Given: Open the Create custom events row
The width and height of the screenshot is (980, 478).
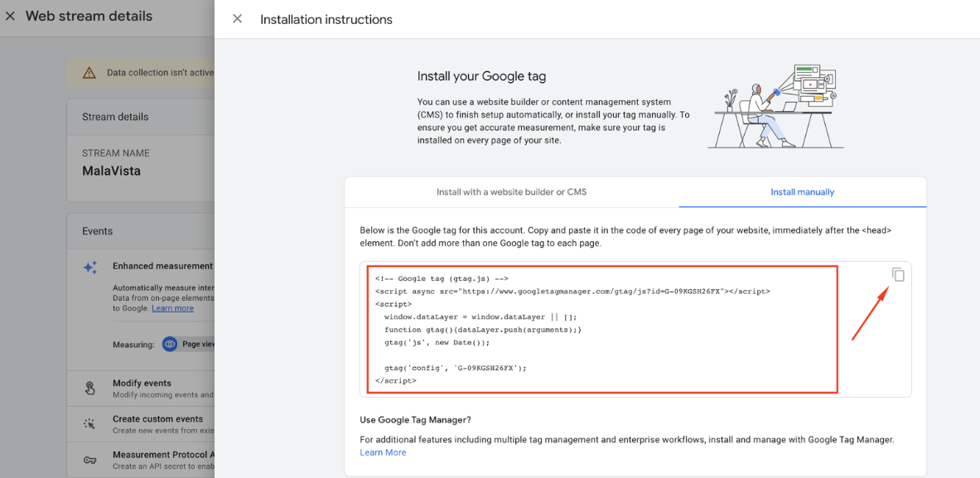Looking at the screenshot, I should click(x=157, y=419).
